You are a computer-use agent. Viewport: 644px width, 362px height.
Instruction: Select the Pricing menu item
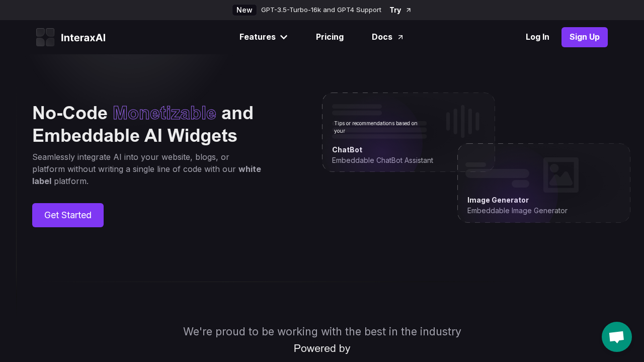(x=330, y=37)
